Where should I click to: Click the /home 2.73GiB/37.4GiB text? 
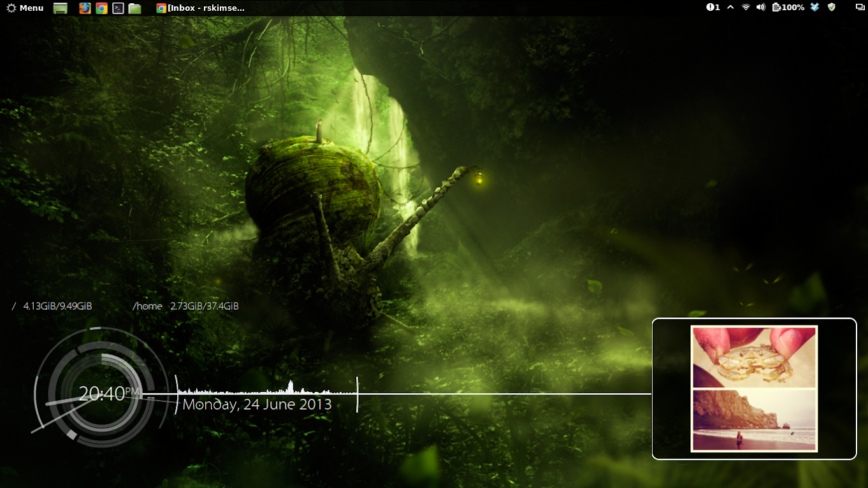point(185,306)
